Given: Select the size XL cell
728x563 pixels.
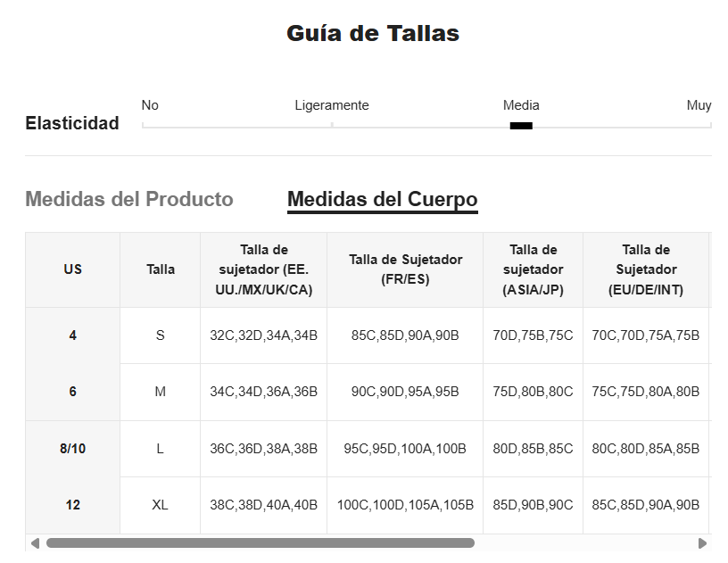Looking at the screenshot, I should 161,505.
